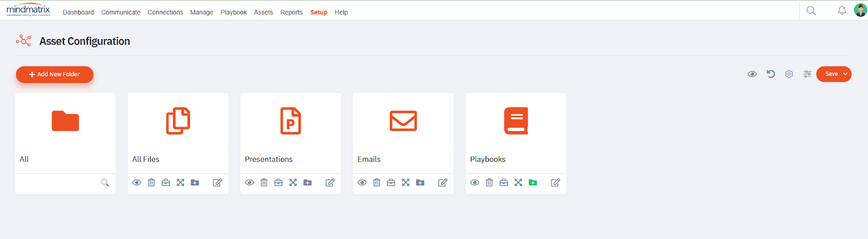Toggle visibility eye on Emails card
This screenshot has width=868, height=239.
[362, 183]
